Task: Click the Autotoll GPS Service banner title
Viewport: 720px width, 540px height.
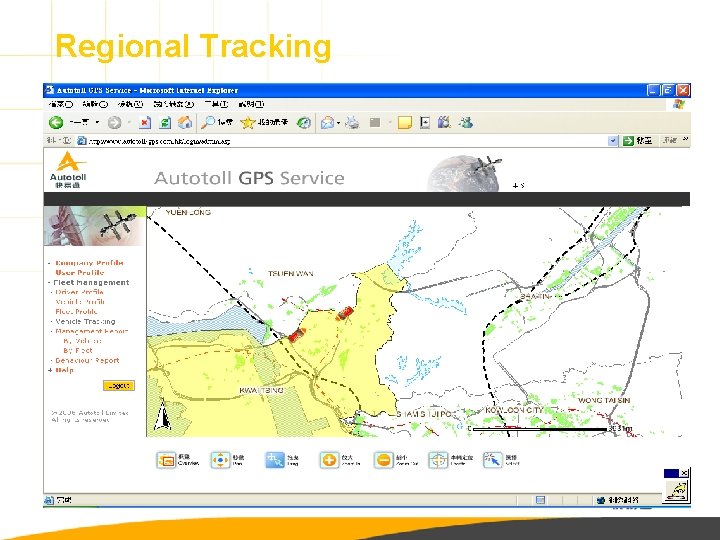Action: click(x=249, y=178)
